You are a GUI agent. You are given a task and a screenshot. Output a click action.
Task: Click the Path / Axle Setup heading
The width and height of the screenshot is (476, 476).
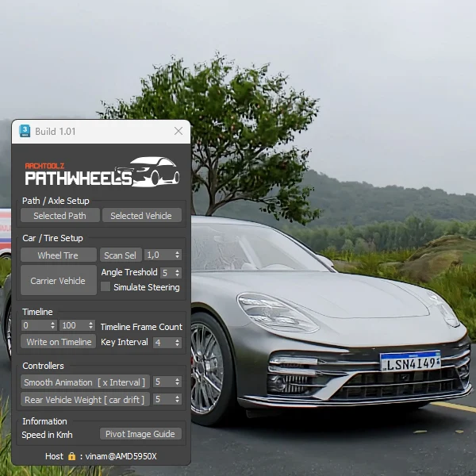(56, 201)
